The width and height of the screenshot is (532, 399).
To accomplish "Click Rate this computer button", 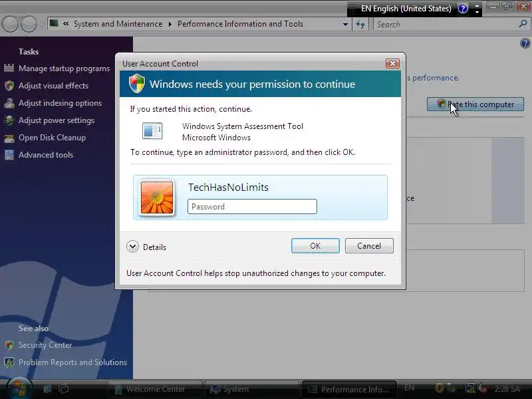I will [475, 104].
